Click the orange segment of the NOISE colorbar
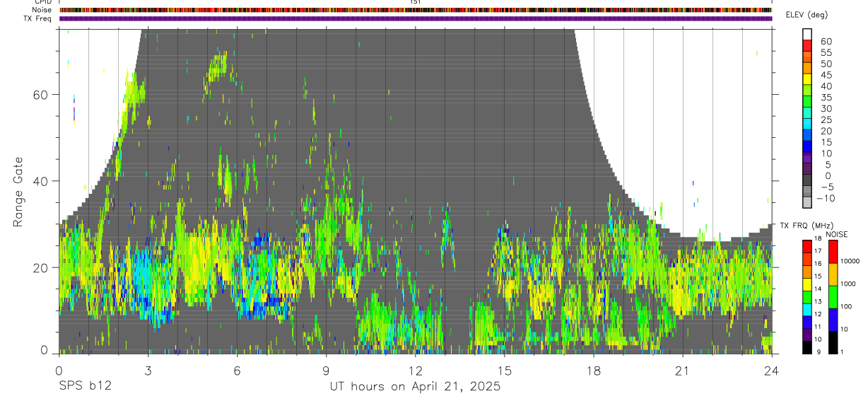 coord(833,274)
